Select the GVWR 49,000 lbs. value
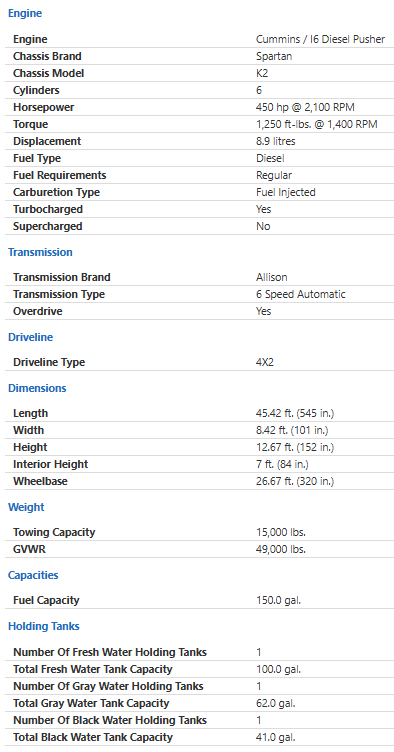Image resolution: width=394 pixels, height=752 pixels. click(x=281, y=549)
